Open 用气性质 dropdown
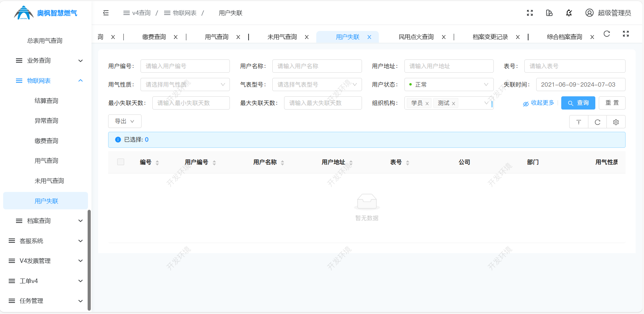 [x=185, y=84]
